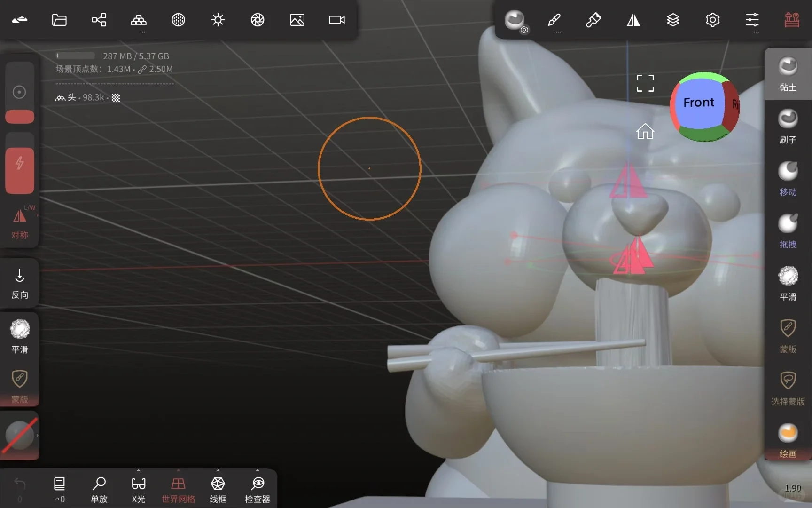Click the red intensity slider with lightning

point(19,163)
